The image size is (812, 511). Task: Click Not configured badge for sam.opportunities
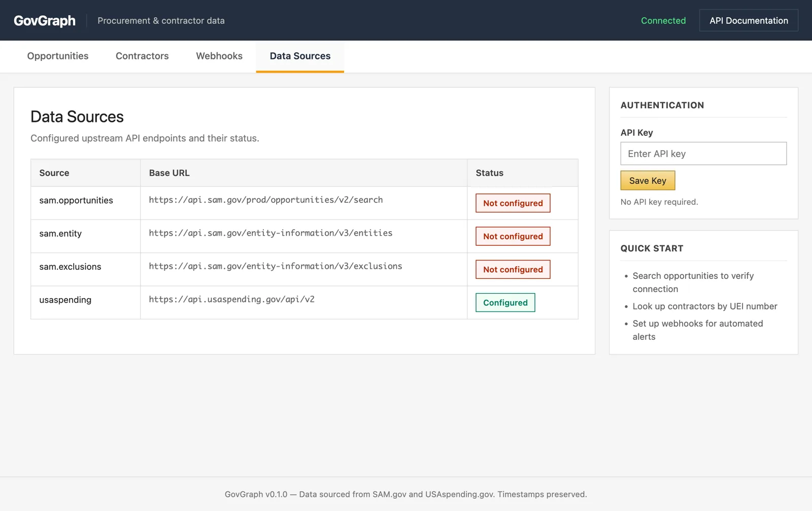coord(513,203)
